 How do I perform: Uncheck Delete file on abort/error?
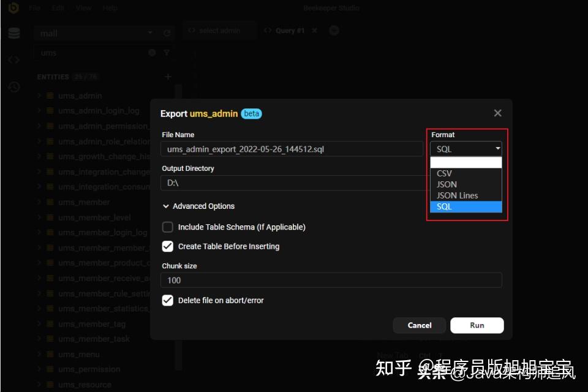[x=168, y=301]
